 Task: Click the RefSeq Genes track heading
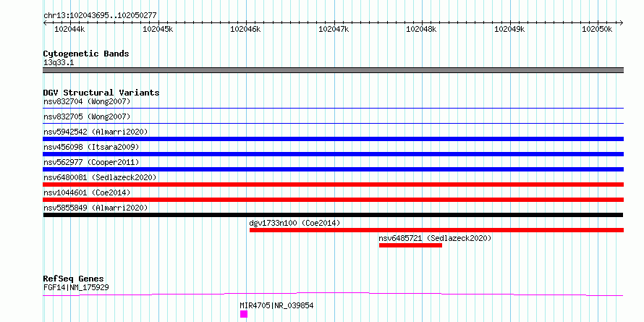click(x=73, y=279)
